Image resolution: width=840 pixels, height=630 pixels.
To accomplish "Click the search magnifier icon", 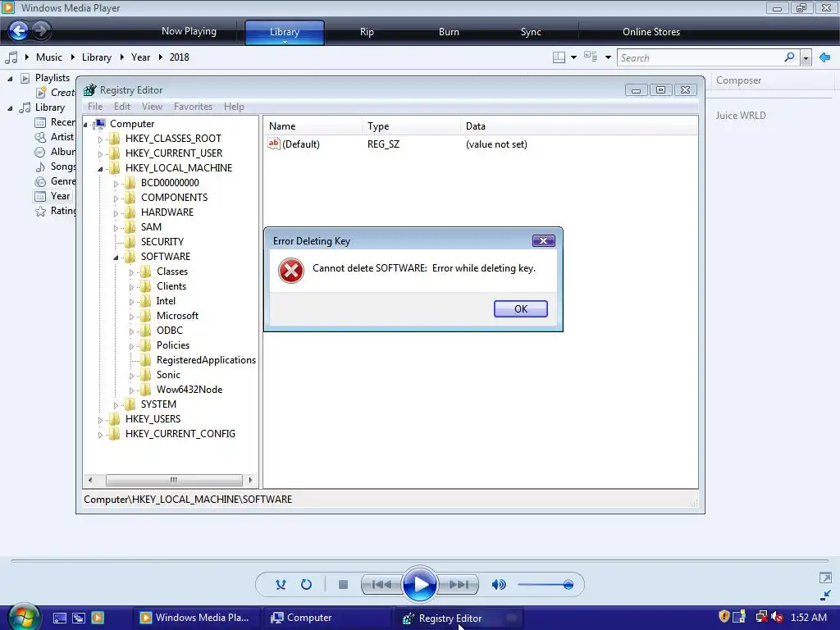I will click(790, 57).
